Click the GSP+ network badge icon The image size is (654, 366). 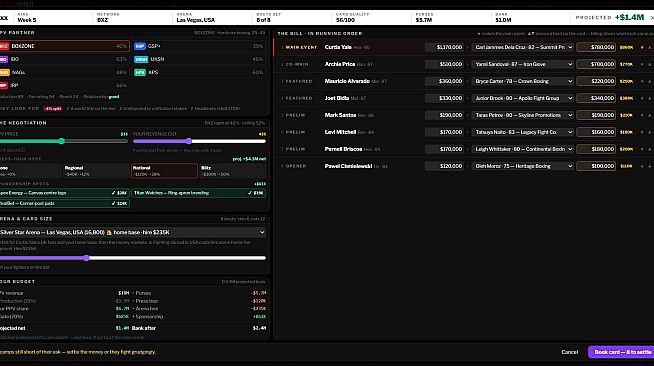[x=140, y=46]
